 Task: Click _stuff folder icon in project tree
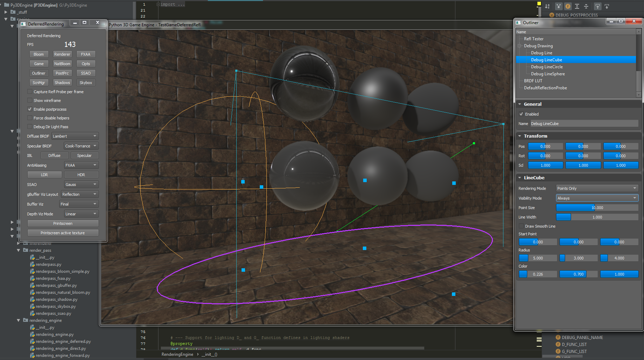click(13, 12)
